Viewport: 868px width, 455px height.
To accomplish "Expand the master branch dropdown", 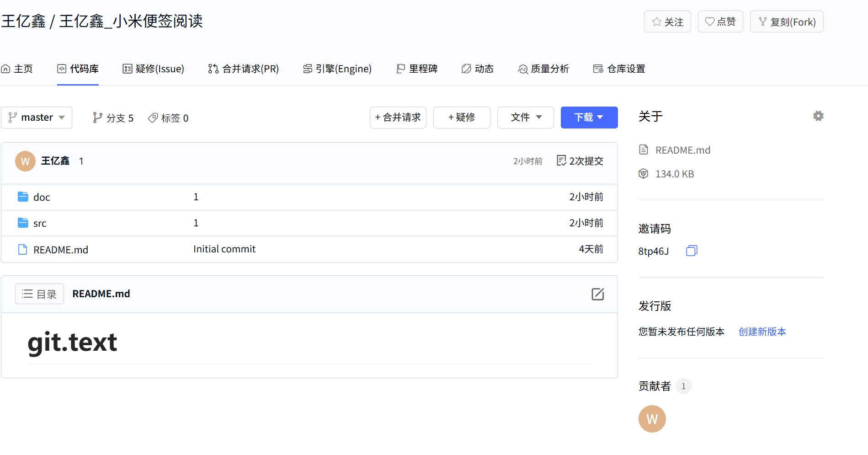I will [37, 118].
